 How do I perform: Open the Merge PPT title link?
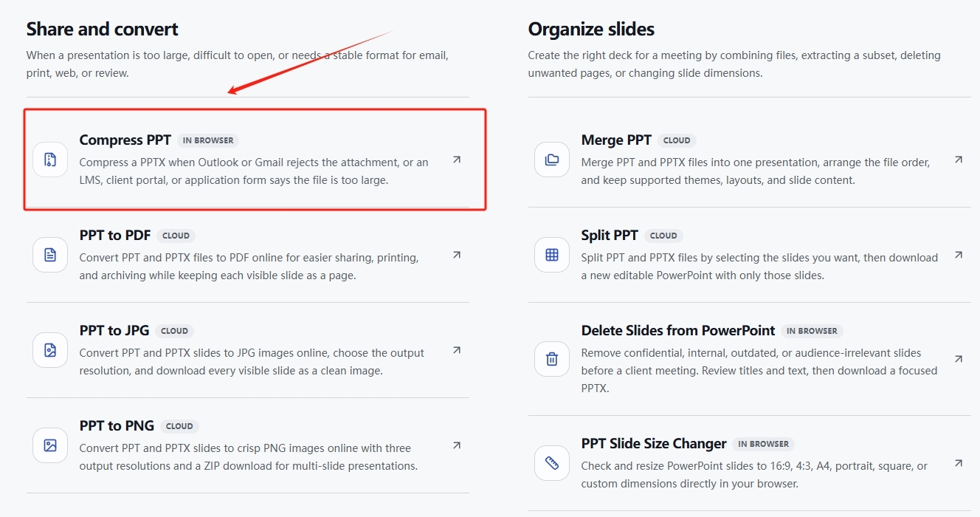616,140
